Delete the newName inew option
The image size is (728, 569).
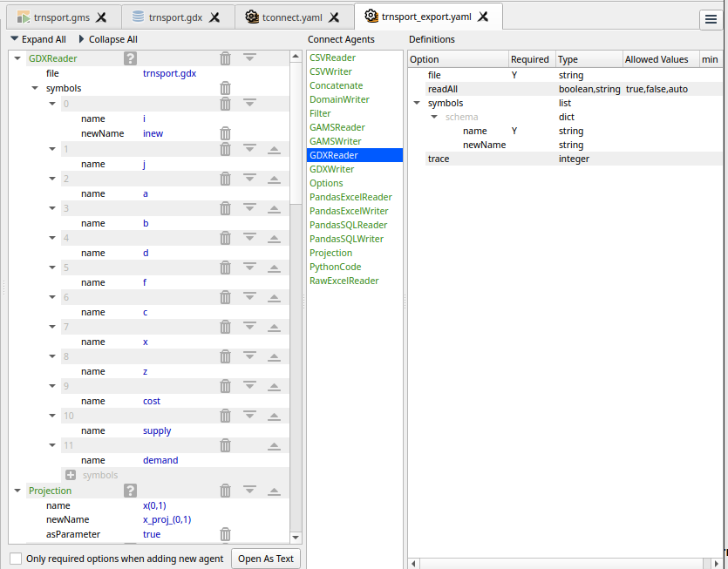[225, 133]
